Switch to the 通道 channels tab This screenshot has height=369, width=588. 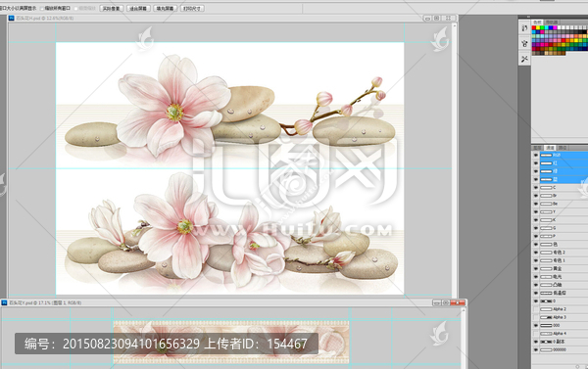coord(550,148)
